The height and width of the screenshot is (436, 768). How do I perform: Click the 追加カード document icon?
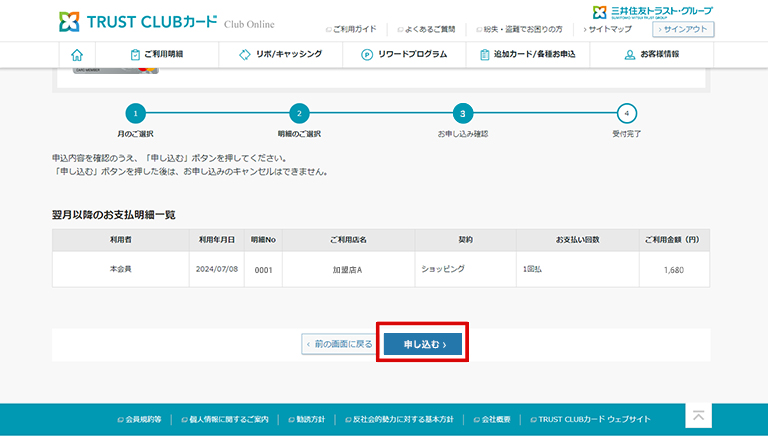click(x=484, y=55)
